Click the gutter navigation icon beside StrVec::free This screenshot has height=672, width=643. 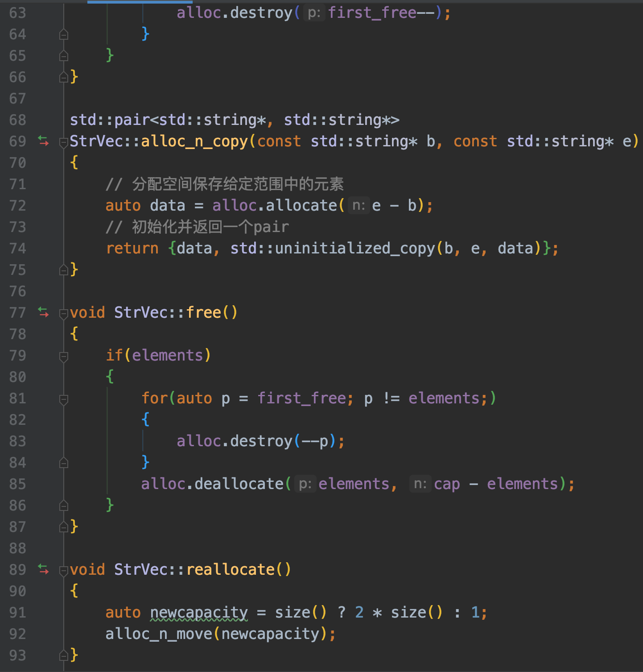43,312
